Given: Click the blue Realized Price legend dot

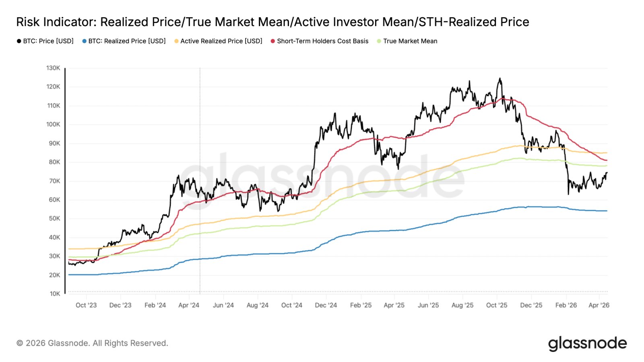Looking at the screenshot, I should (x=85, y=41).
